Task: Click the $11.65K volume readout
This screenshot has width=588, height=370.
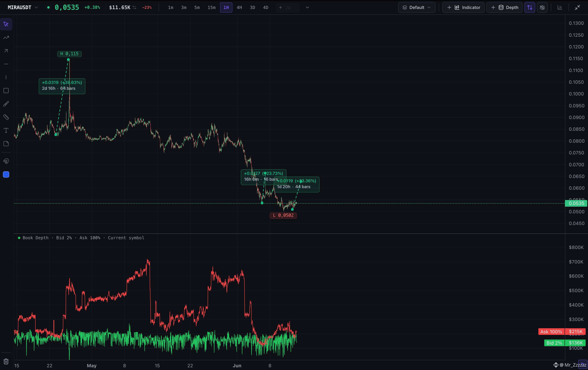Action: 120,8
